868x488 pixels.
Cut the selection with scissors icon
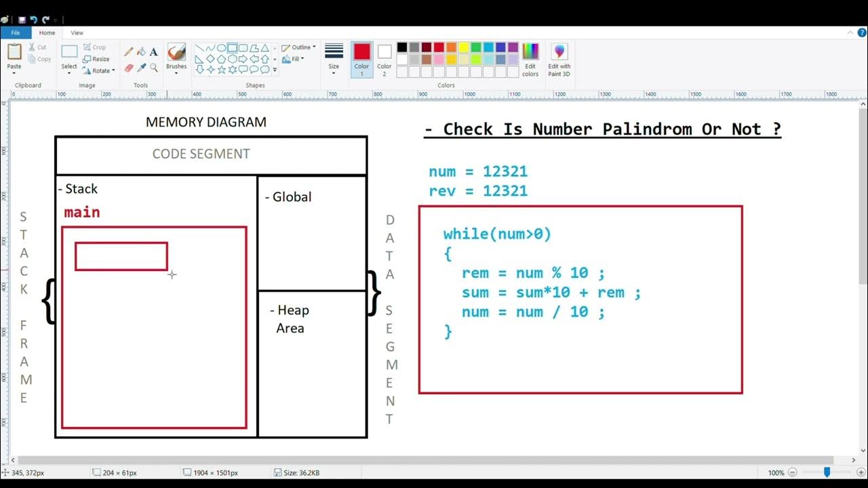(38, 47)
